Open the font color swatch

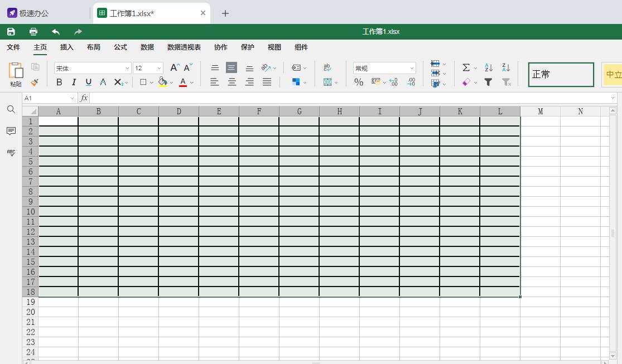pos(182,82)
